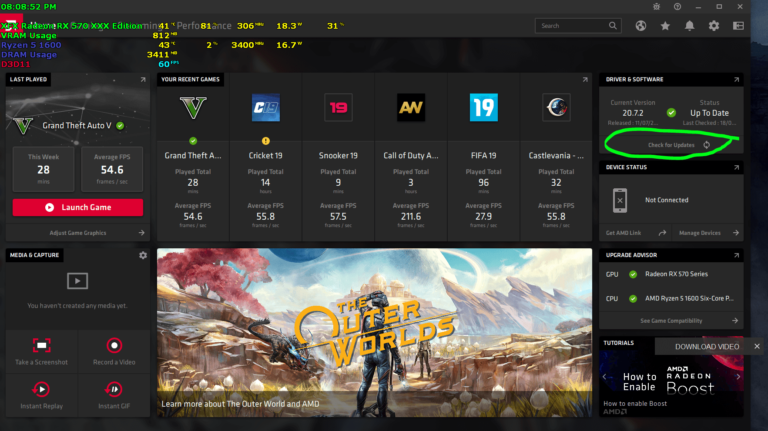Viewport: 768px width, 431px height.
Task: Click the Check for Updates refresh icon
Action: point(707,145)
